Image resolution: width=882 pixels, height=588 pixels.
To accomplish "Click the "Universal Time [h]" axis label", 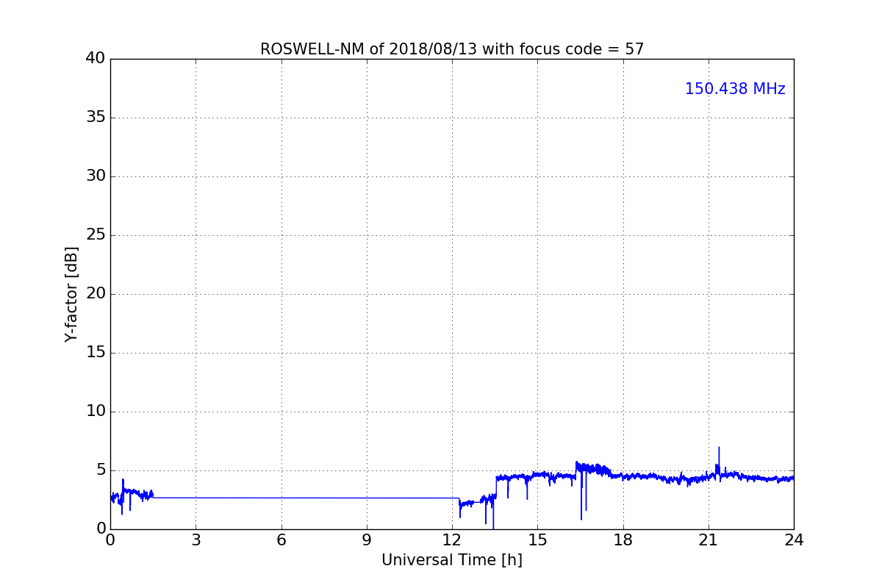I will pos(452,560).
